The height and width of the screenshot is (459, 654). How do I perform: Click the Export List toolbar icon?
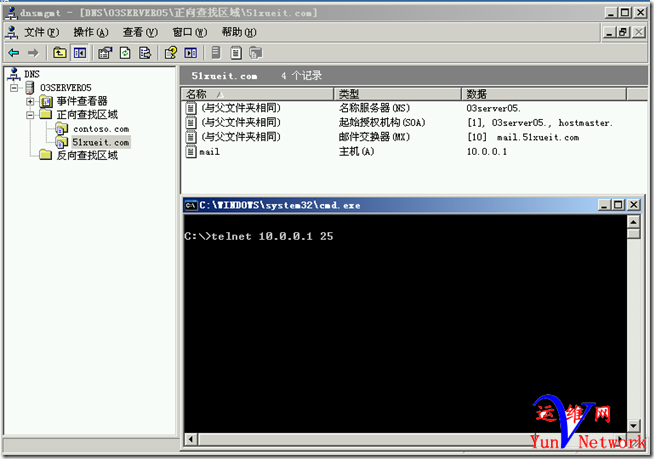(145, 53)
